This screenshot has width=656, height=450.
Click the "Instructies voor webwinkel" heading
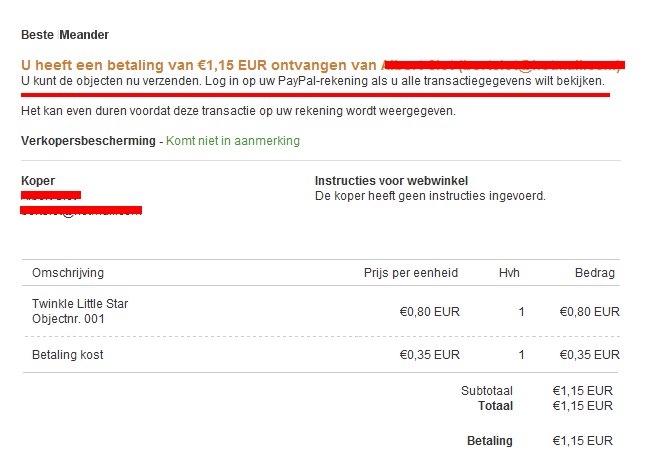pos(391,181)
